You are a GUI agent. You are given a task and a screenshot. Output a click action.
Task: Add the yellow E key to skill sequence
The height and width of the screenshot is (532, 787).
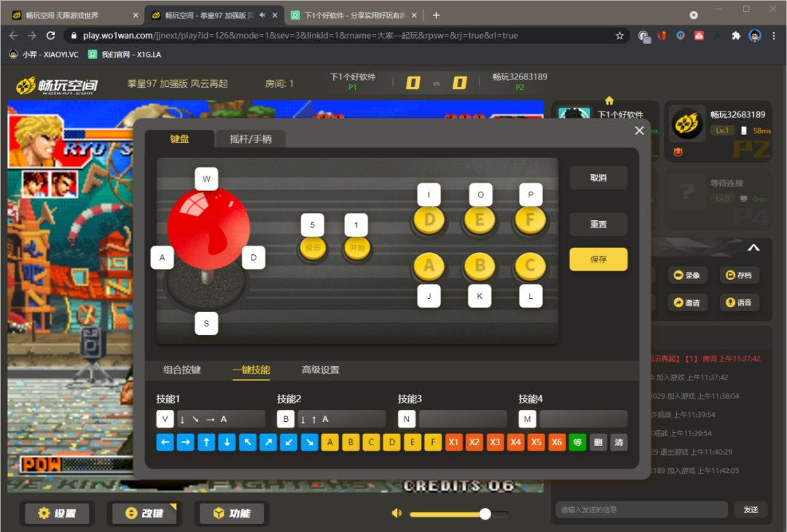click(412, 442)
